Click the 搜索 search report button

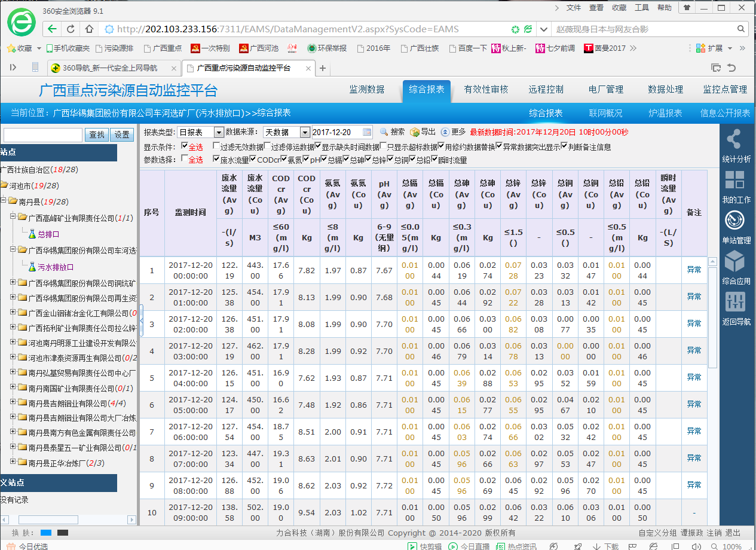tap(392, 132)
